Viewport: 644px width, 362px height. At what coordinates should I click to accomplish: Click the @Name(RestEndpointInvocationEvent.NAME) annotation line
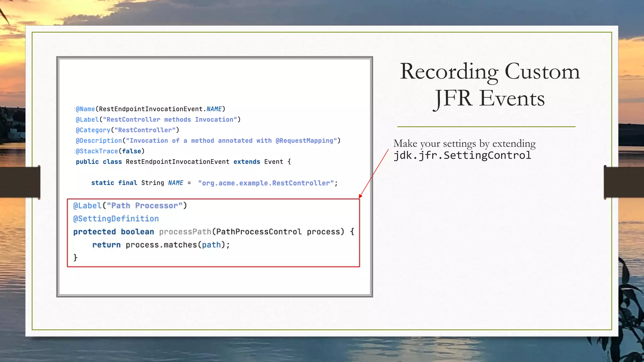[x=150, y=109]
